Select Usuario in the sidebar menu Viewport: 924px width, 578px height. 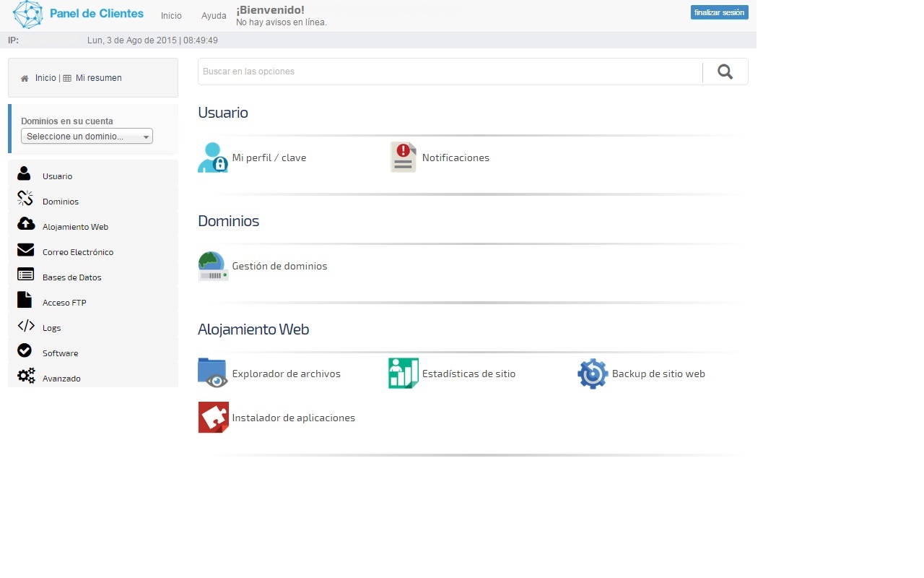click(57, 176)
